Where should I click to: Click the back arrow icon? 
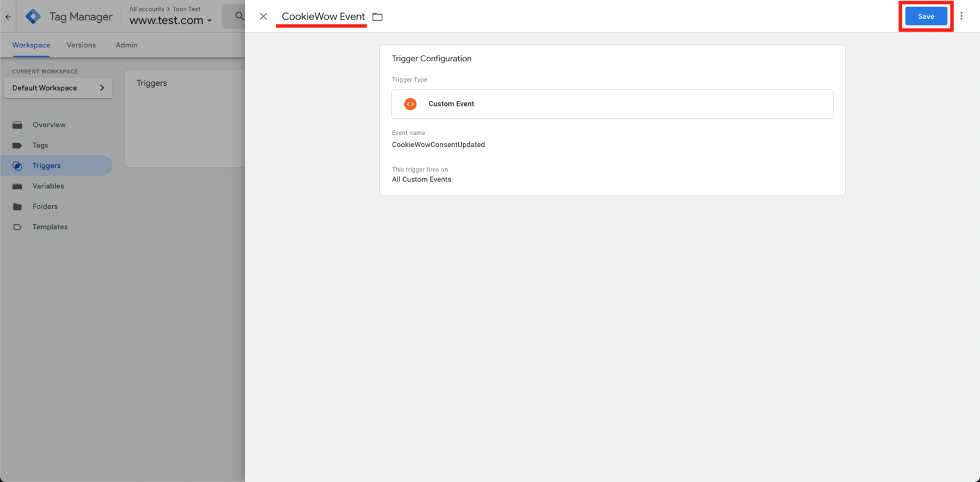(8, 17)
